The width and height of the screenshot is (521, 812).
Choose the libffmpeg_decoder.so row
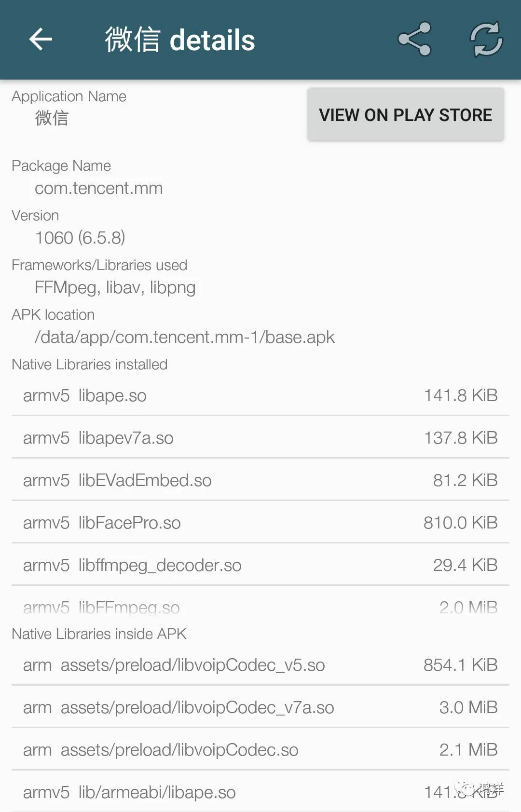pos(260,565)
